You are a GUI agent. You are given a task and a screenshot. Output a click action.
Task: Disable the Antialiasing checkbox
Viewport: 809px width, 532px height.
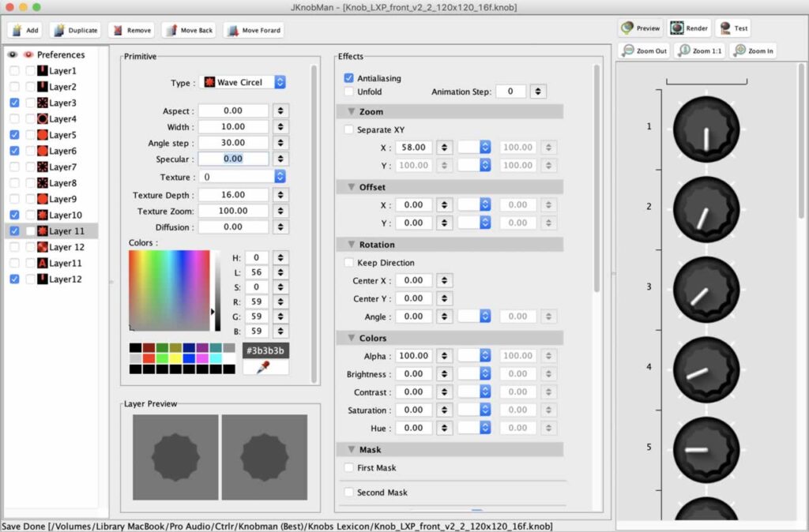click(349, 78)
